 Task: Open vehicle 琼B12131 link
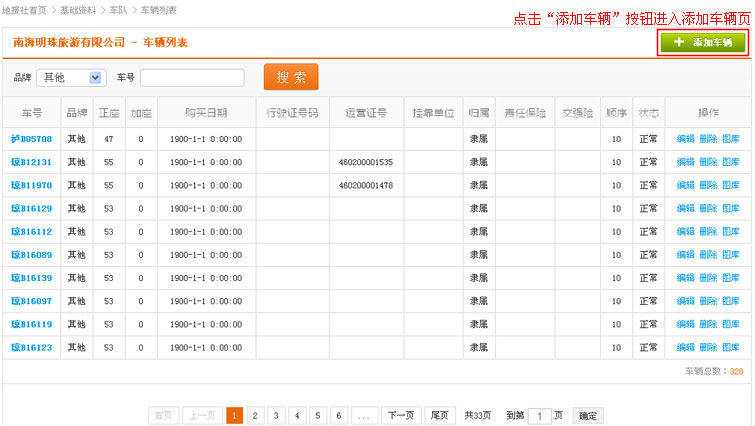pos(31,162)
